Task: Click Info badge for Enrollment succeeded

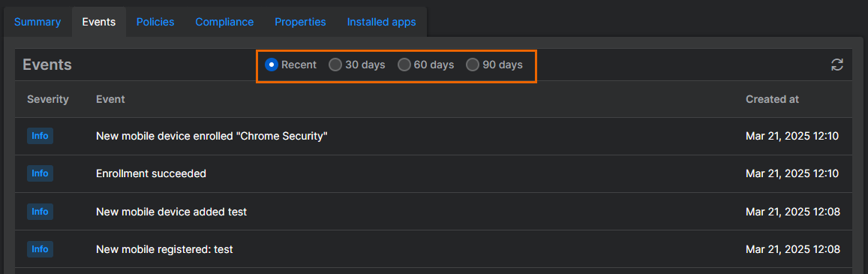Action: click(x=40, y=174)
